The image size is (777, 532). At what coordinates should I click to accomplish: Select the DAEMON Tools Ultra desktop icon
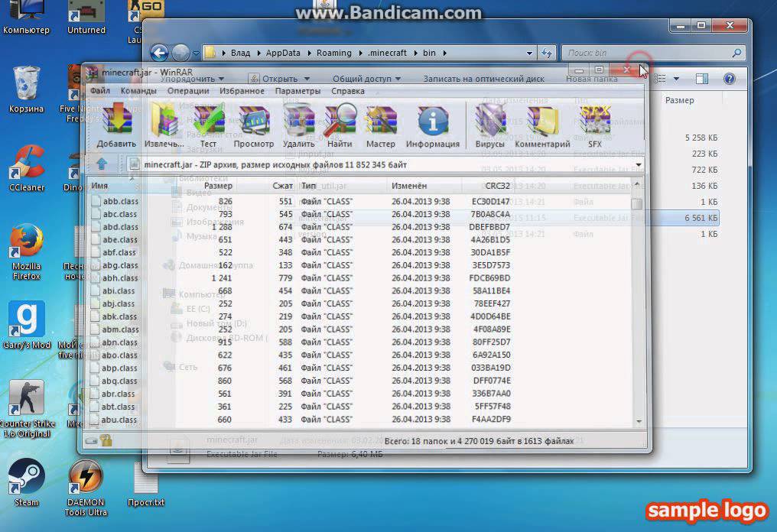[86, 488]
